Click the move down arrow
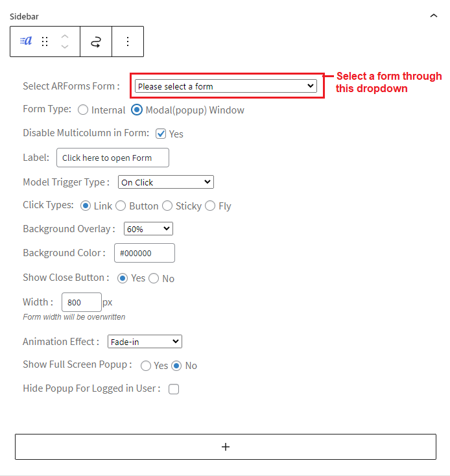Image resolution: width=450 pixels, height=476 pixels. click(x=64, y=47)
